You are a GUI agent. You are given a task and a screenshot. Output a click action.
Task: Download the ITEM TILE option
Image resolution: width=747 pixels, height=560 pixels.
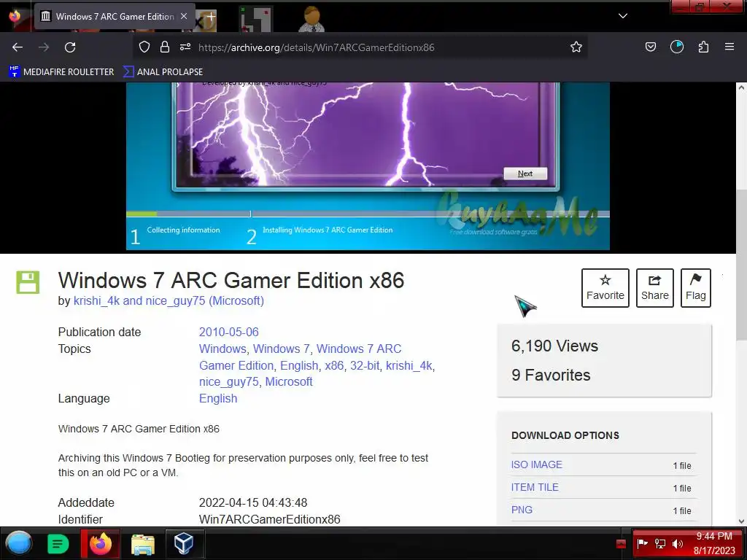click(535, 487)
